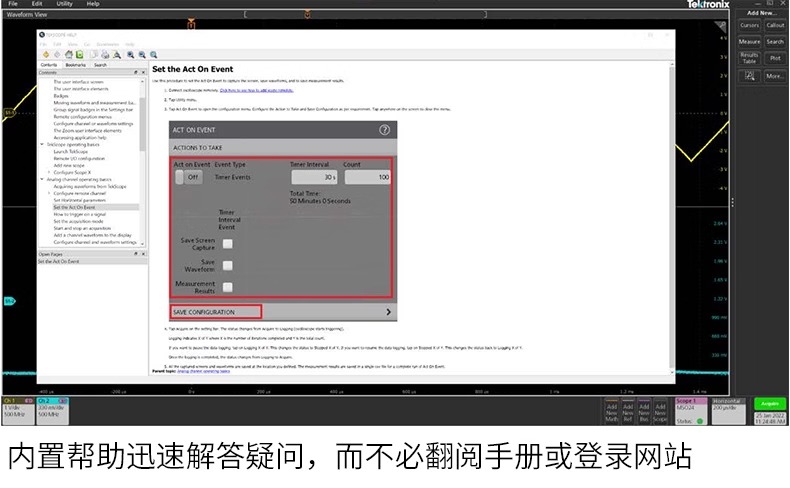790x488 pixels.
Task: Enable the Save Waveform checkbox
Action: pyautogui.click(x=228, y=265)
